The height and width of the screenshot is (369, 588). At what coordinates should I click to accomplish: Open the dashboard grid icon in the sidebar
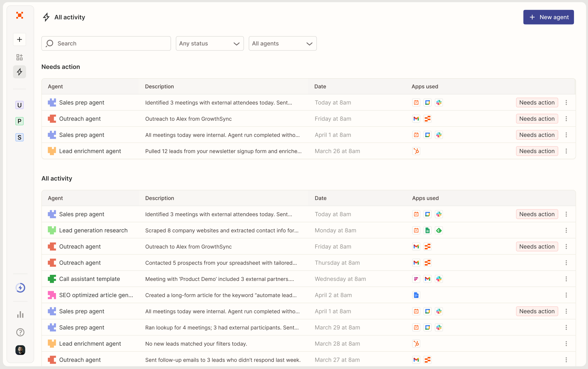coord(19,57)
